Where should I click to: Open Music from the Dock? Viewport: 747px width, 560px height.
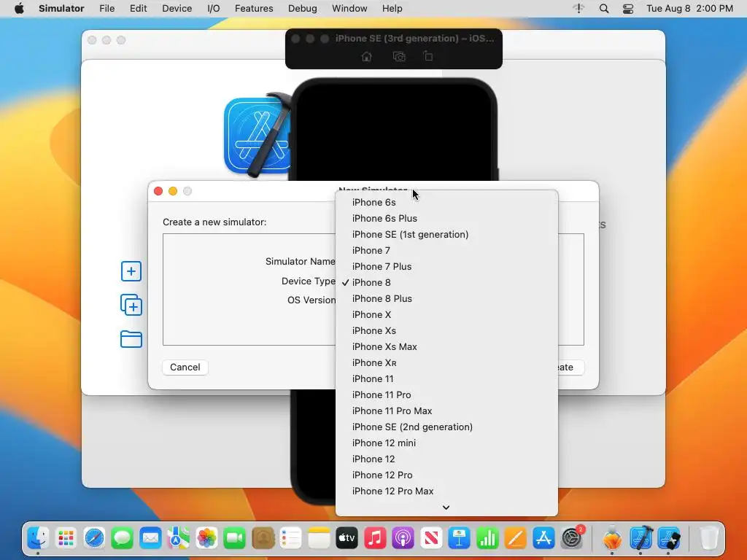(x=375, y=539)
